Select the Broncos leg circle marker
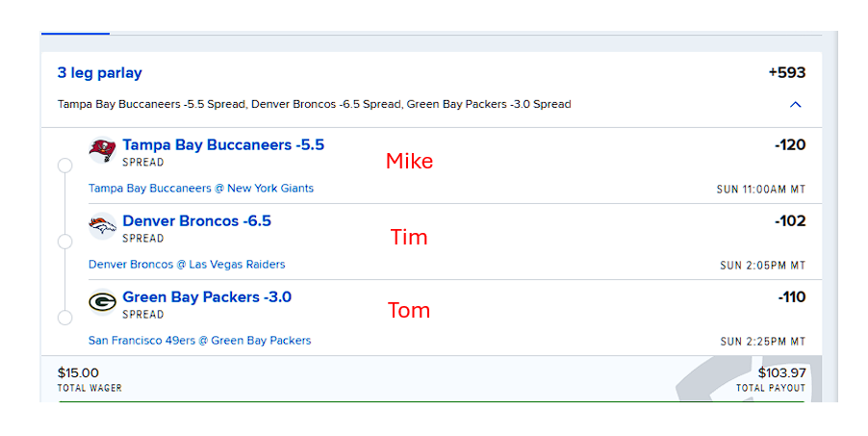This screenshot has height=436, width=868. (x=65, y=242)
